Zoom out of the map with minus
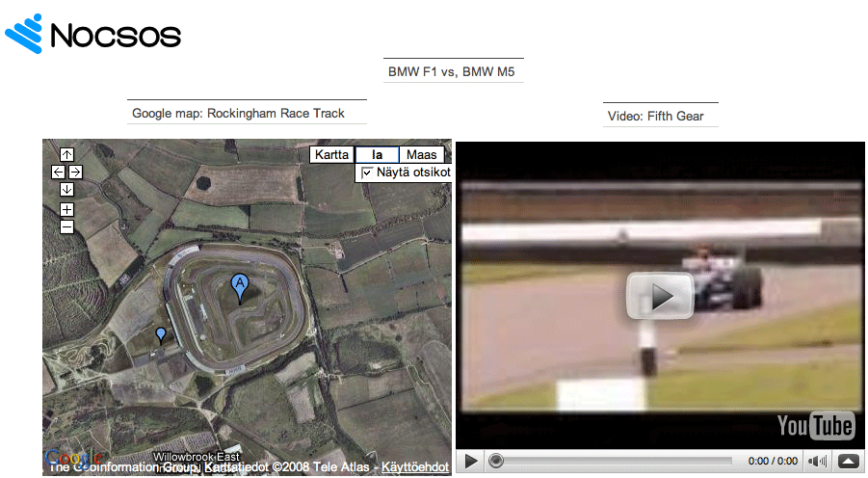The width and height of the screenshot is (868, 478). [x=66, y=226]
